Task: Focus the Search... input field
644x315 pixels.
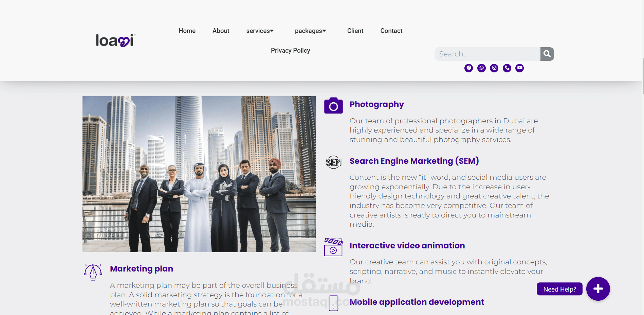Action: (x=487, y=54)
